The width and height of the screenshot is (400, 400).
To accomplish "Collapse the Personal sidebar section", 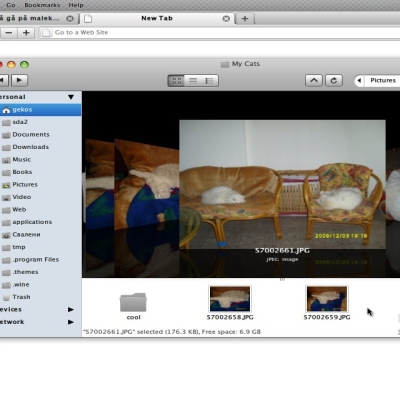I will pos(71,97).
